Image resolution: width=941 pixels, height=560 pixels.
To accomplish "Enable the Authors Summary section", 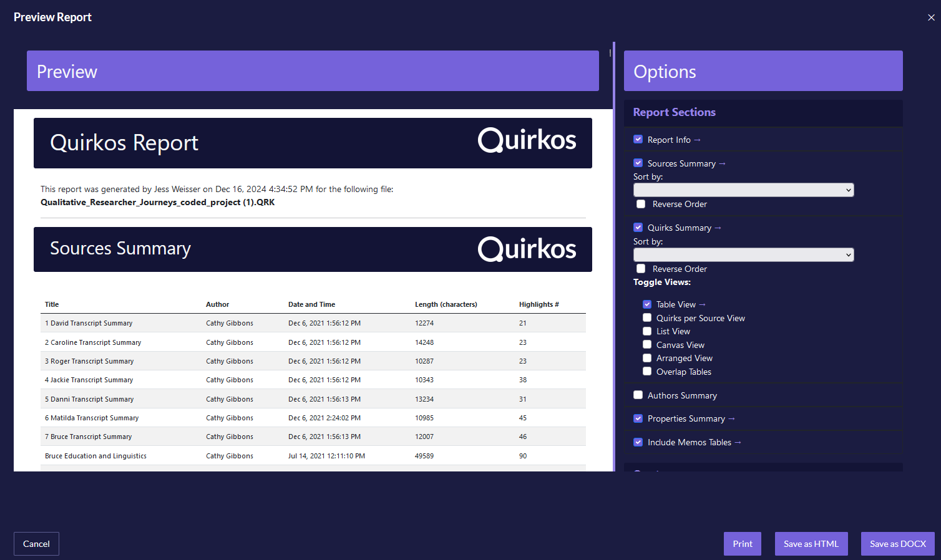I will 638,395.
